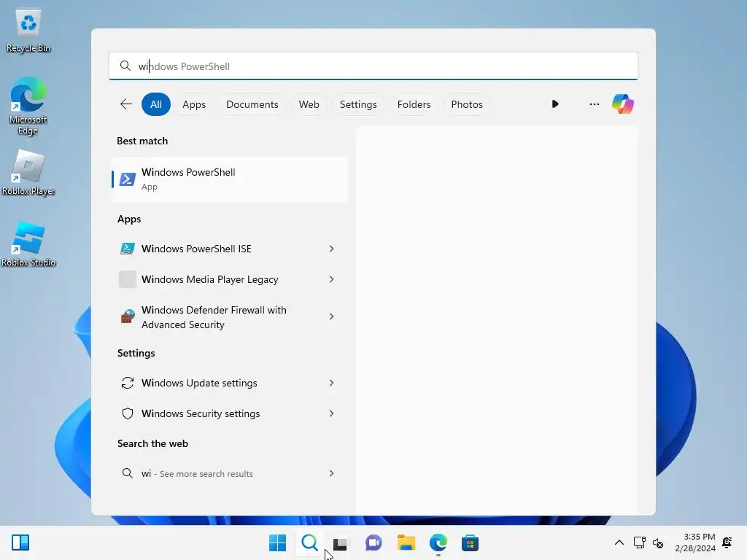Select the Recycle Bin desktop icon
This screenshot has width=747, height=560.
pos(28,31)
